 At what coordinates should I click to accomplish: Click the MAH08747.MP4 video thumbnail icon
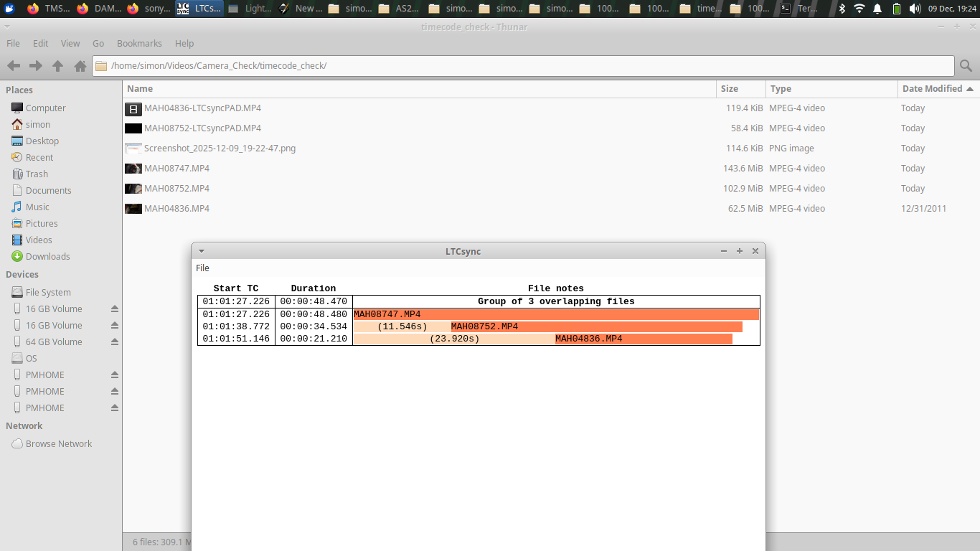pyautogui.click(x=133, y=169)
